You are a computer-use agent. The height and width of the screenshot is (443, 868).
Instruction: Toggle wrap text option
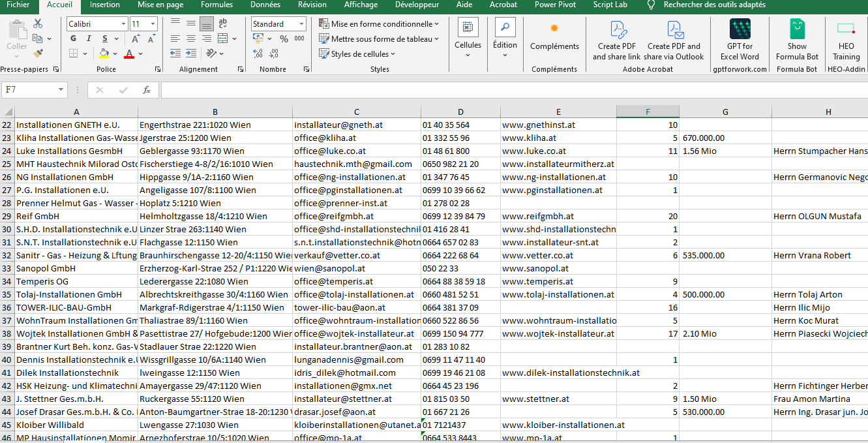coord(222,24)
